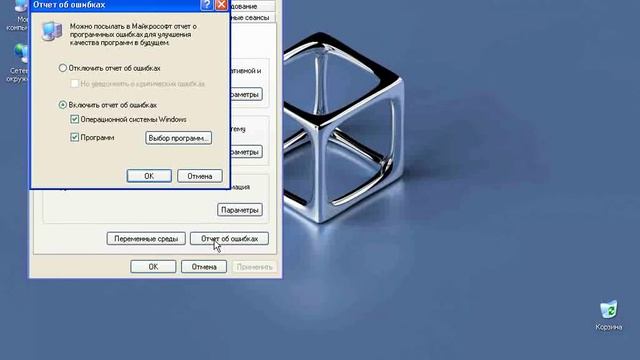Click OK at bottom of System Properties window
Viewport: 640px width, 360px height.
point(153,267)
